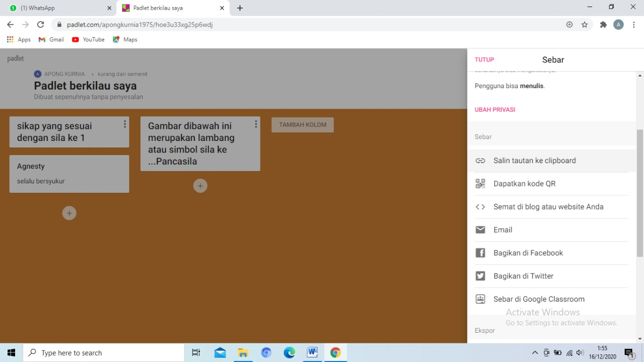The width and height of the screenshot is (644, 362).
Task: Open options menu for sila ke 1 column
Action: coord(125,124)
